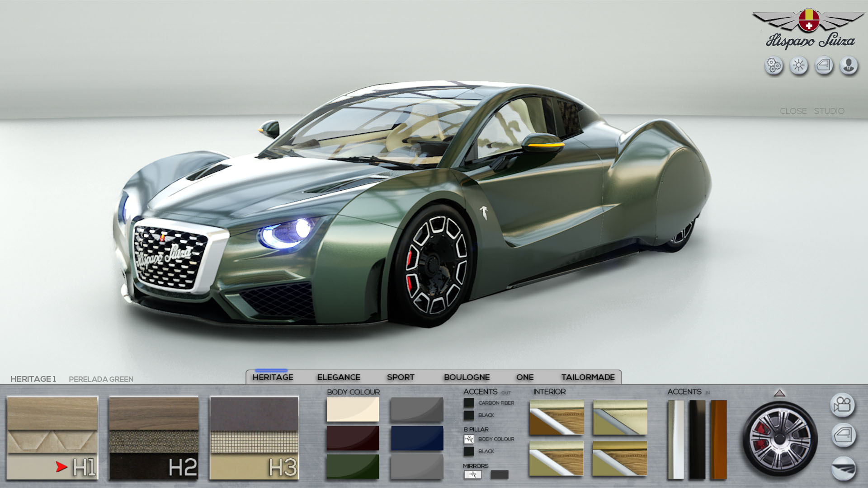This screenshot has width=868, height=488.
Task: Click the Studio text button
Action: tap(829, 111)
